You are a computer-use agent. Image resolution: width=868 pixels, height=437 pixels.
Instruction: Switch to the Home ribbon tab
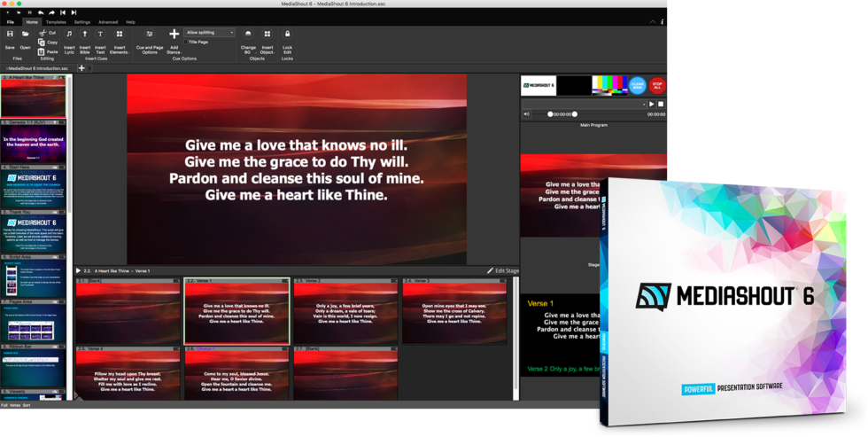click(32, 22)
